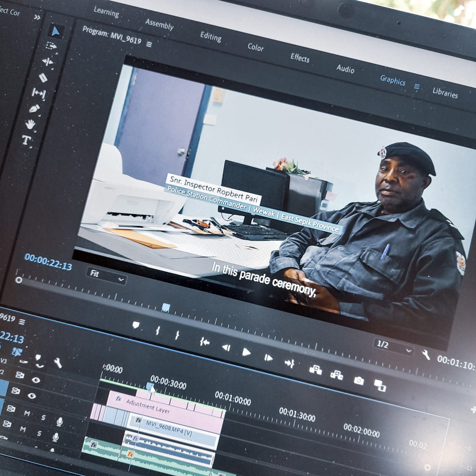Open the Comparison View
The width and height of the screenshot is (476, 476).
click(x=380, y=385)
